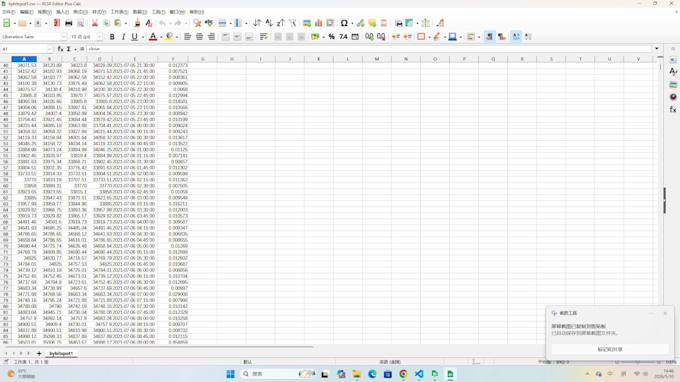
Task: Sort descending Z to A
Action: (x=281, y=23)
